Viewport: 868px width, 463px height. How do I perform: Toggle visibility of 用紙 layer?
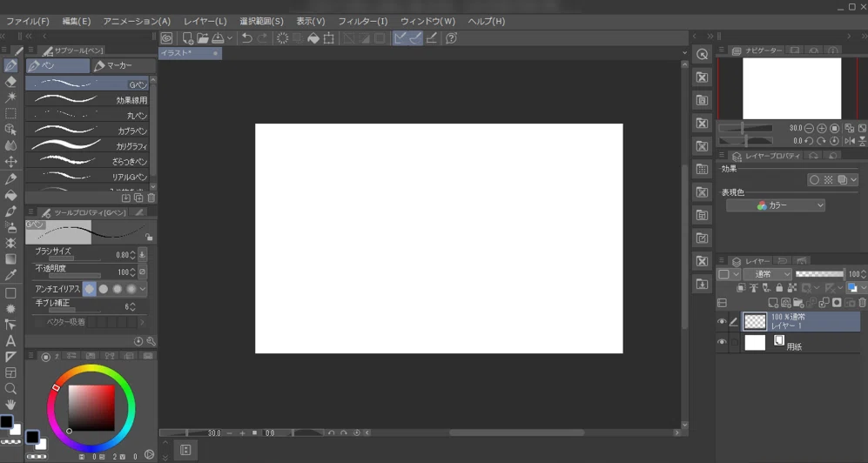coord(722,342)
